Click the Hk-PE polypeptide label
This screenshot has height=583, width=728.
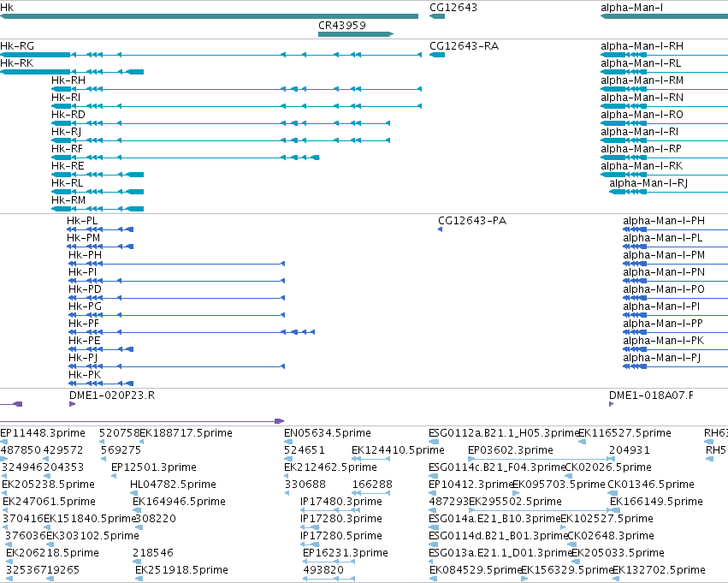84,341
